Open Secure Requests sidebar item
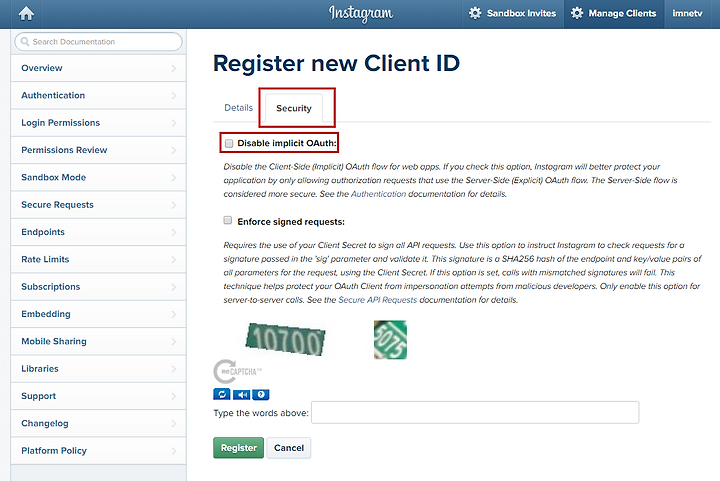720x481 pixels. (98, 205)
